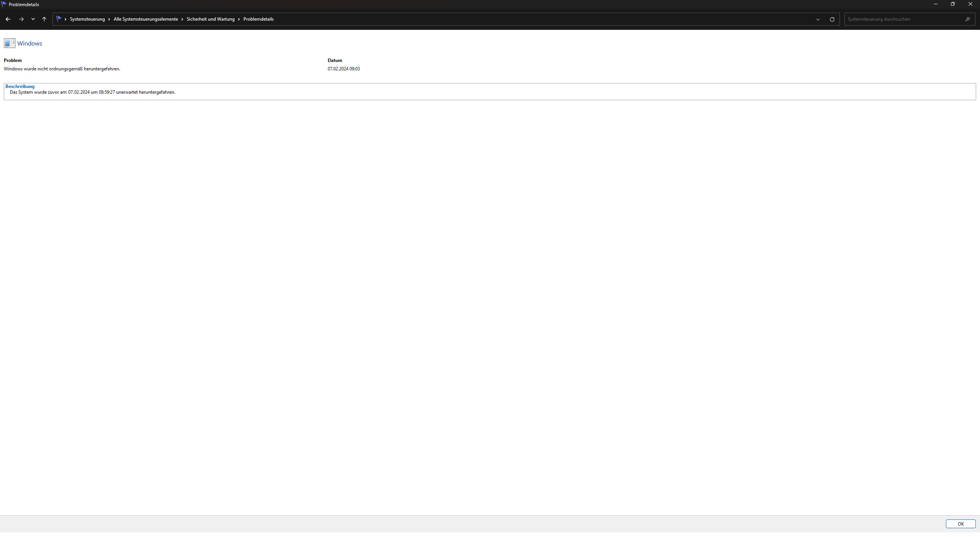This screenshot has height=537, width=980.
Task: Click the Windows heading link
Action: [x=29, y=44]
